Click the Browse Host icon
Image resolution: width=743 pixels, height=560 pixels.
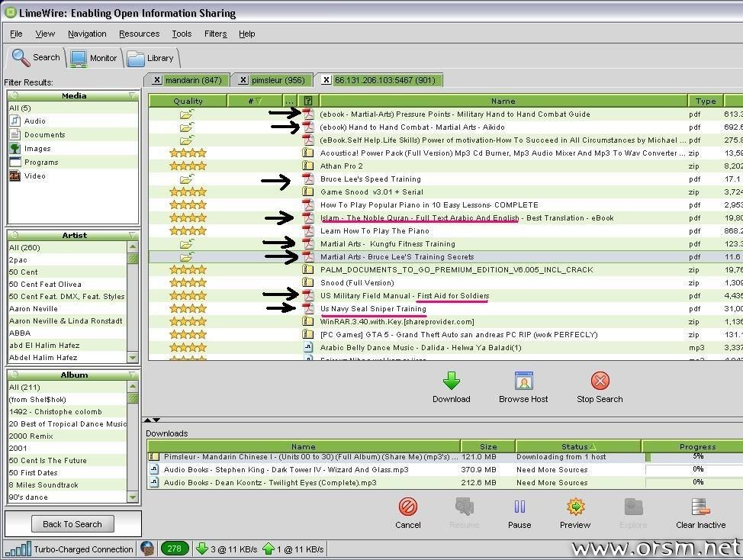[x=523, y=381]
